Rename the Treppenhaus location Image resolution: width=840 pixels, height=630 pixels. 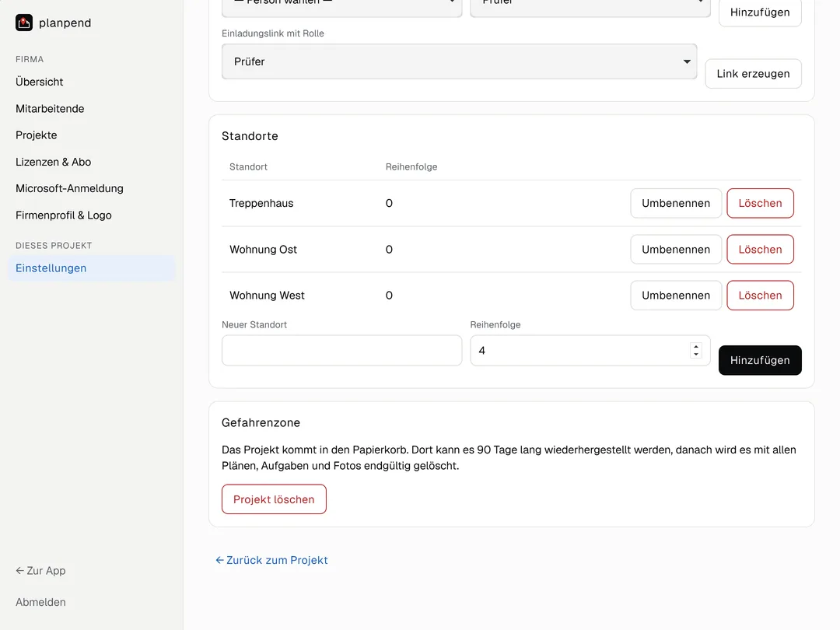pyautogui.click(x=676, y=203)
